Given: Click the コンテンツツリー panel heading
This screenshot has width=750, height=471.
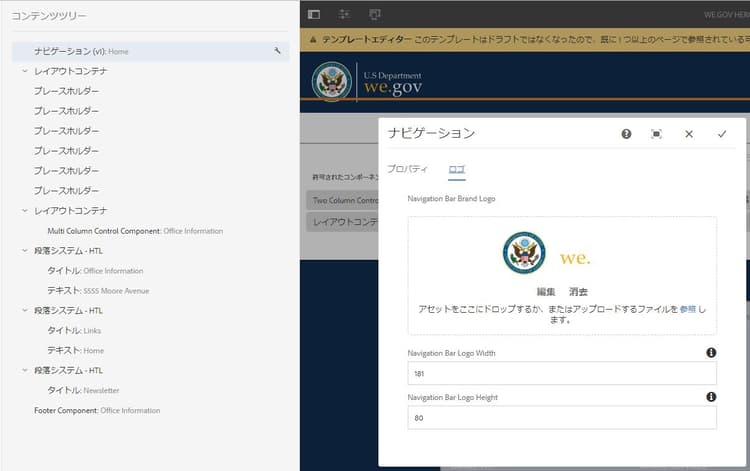Looking at the screenshot, I should [49, 16].
